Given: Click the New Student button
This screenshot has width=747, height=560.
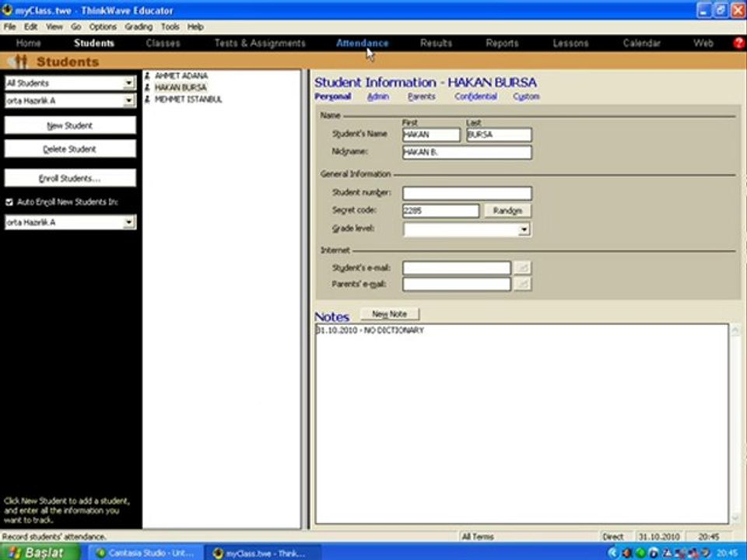Looking at the screenshot, I should click(70, 126).
